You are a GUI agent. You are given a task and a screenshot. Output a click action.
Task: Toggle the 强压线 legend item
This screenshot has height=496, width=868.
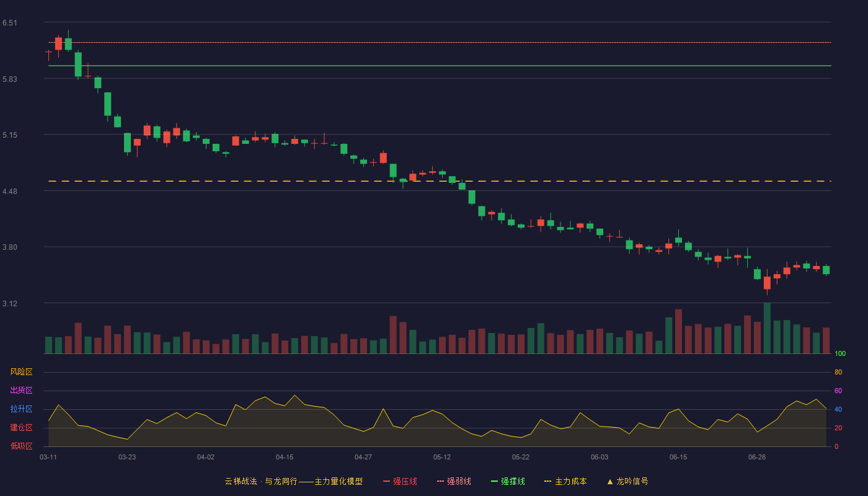(400, 481)
